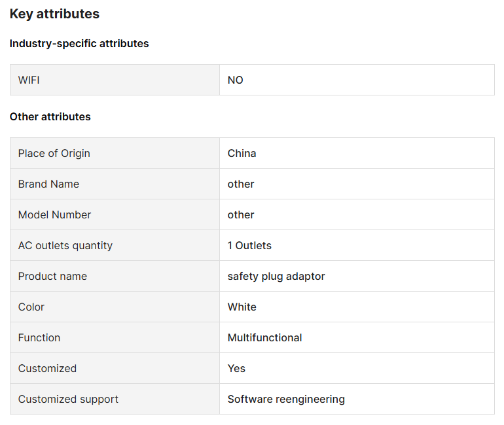Screen dimensions: 504x425
Task: Click the Other attributes subheading
Action: [x=50, y=117]
